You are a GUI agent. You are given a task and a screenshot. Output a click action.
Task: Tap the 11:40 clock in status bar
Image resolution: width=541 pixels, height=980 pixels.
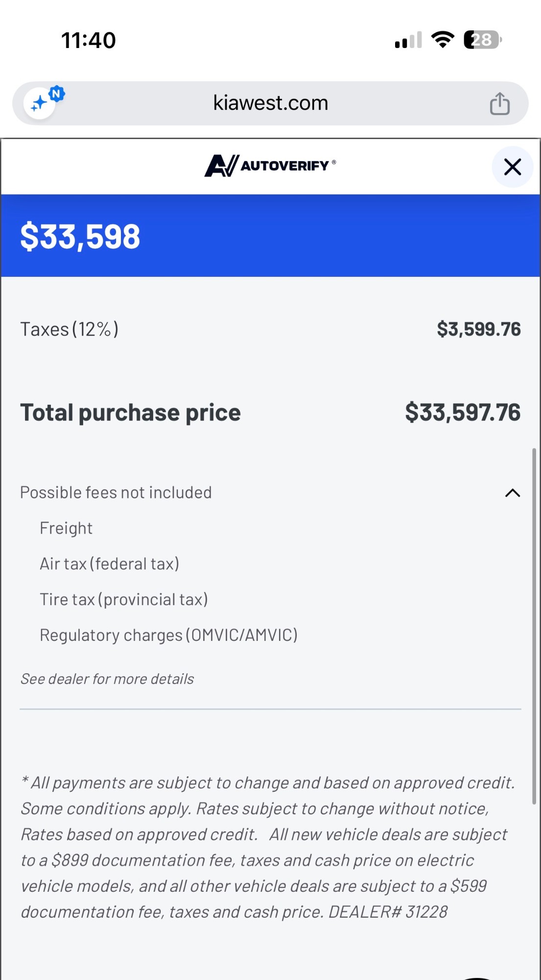click(x=89, y=40)
